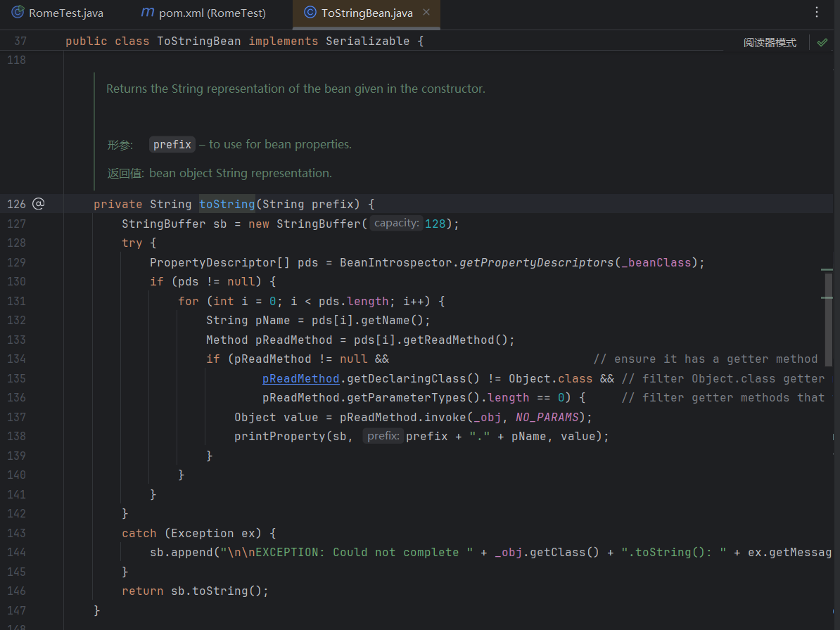This screenshot has height=630, width=840.
Task: Click the sticky ToStringBean class header line
Action: pos(244,41)
